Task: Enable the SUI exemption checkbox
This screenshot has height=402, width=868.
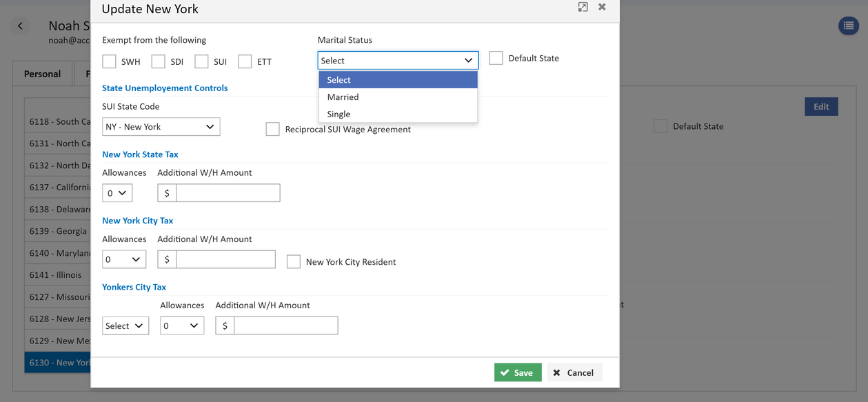Action: click(201, 61)
